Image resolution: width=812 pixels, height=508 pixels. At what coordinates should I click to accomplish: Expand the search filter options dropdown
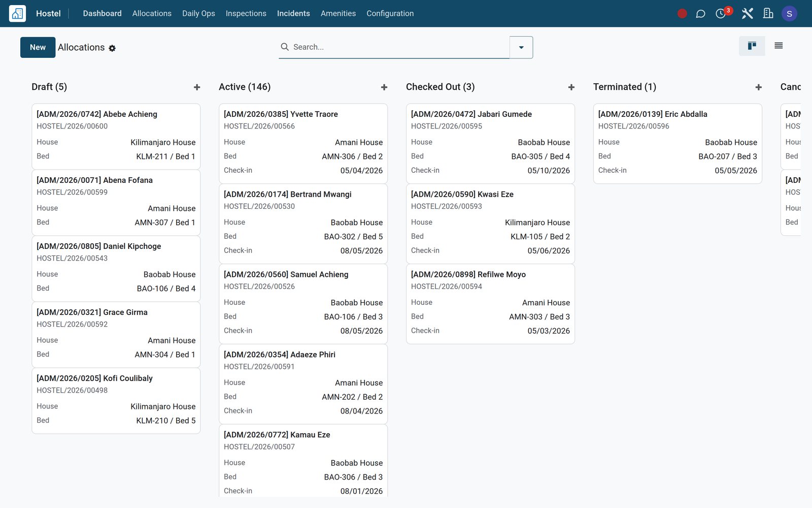pyautogui.click(x=521, y=47)
